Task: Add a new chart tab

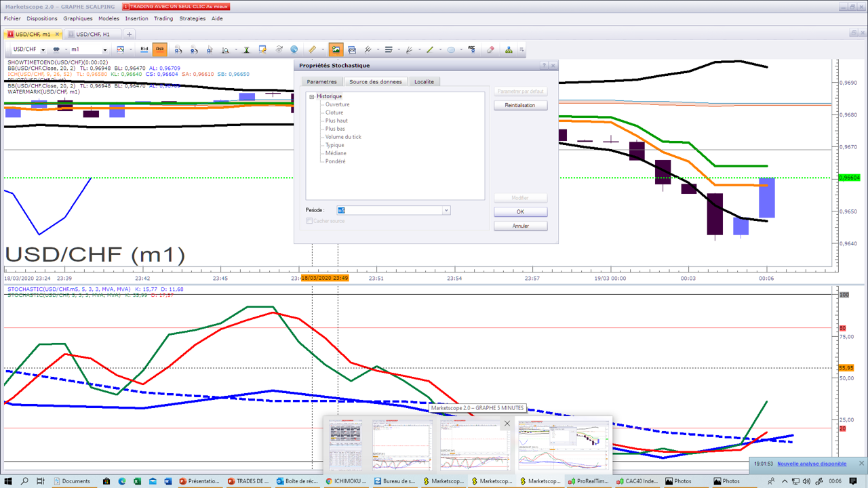Action: 129,34
